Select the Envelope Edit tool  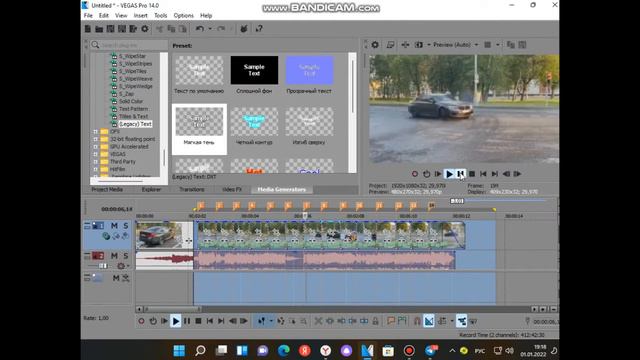coord(281,321)
